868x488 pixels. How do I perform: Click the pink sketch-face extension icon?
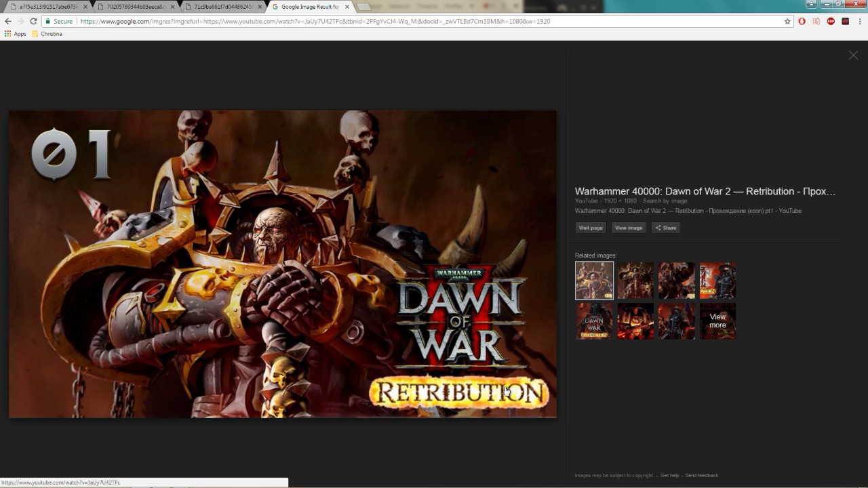click(x=816, y=22)
